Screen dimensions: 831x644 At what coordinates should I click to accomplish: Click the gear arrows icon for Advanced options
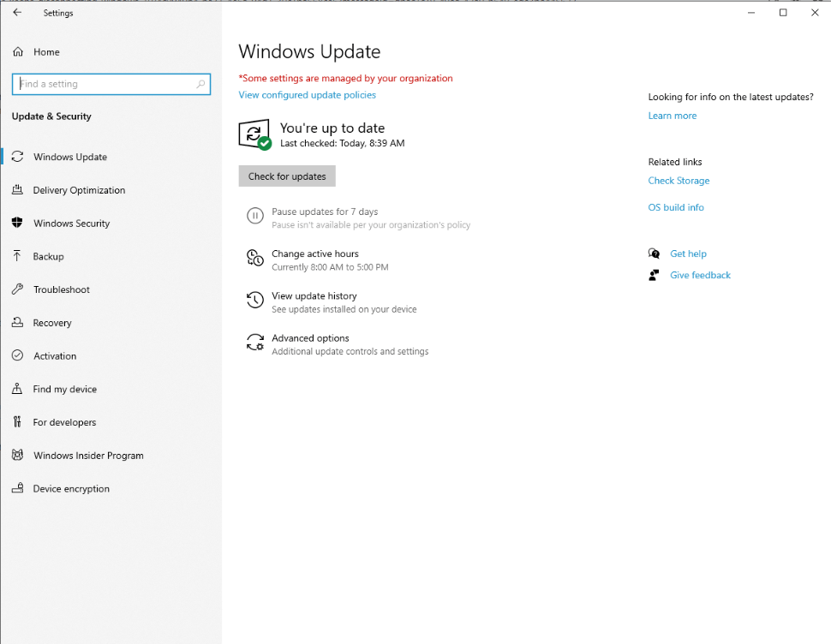(x=255, y=343)
